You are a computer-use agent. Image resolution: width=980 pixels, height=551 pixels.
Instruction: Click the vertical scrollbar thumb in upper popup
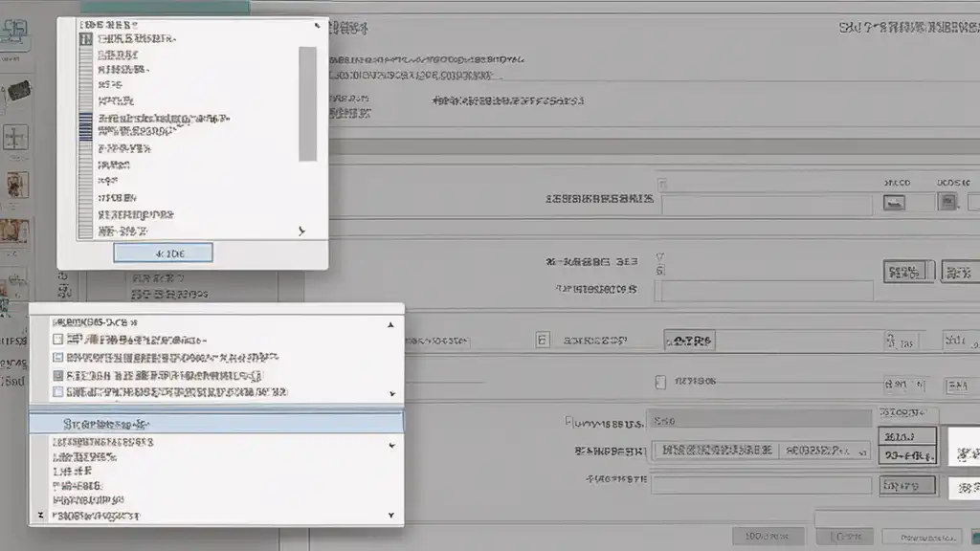pyautogui.click(x=307, y=103)
